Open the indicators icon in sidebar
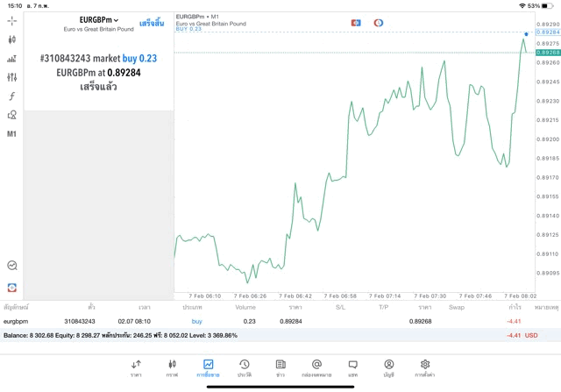This screenshot has height=392, width=561. 11,59
